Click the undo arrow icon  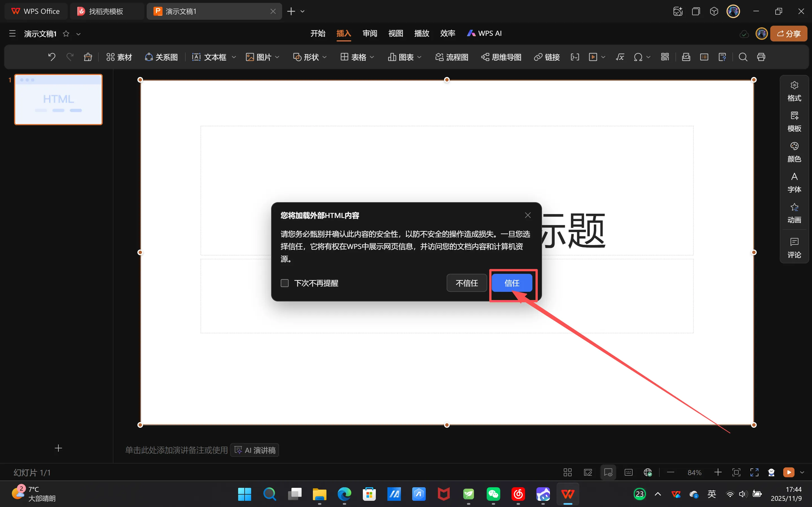point(52,57)
